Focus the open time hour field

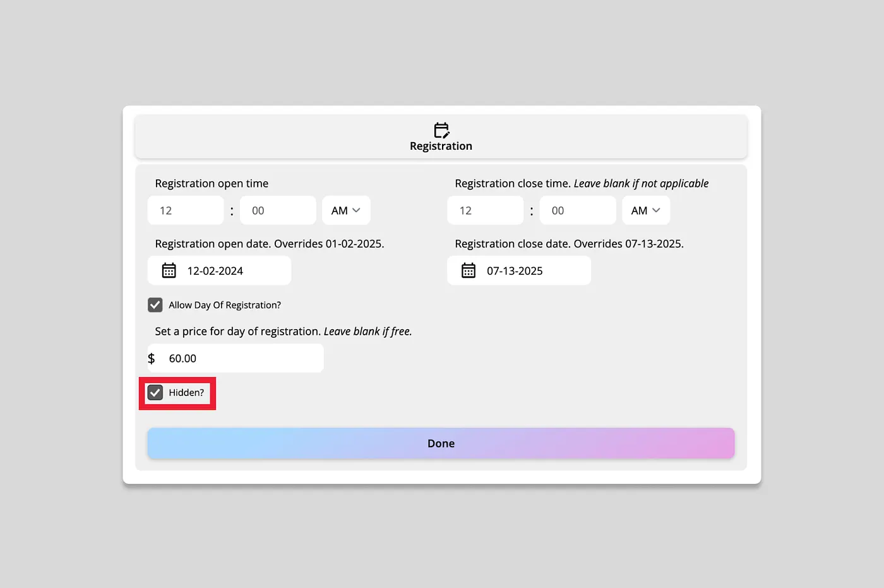[186, 210]
